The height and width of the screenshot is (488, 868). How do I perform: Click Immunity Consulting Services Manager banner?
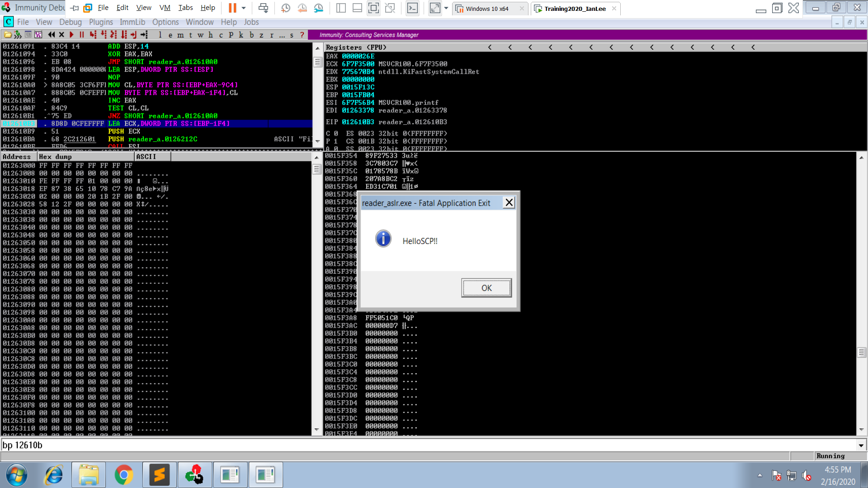coord(369,35)
